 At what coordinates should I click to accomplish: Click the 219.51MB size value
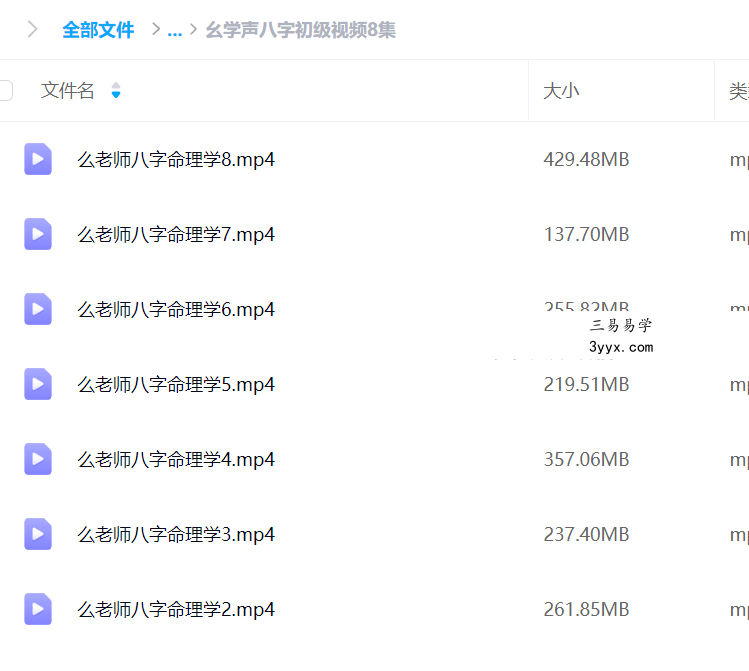[x=586, y=384]
